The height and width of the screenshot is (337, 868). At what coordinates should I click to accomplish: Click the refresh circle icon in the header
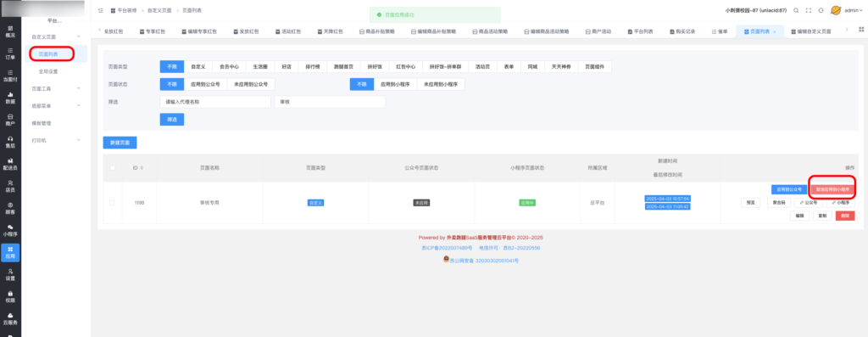click(x=821, y=10)
